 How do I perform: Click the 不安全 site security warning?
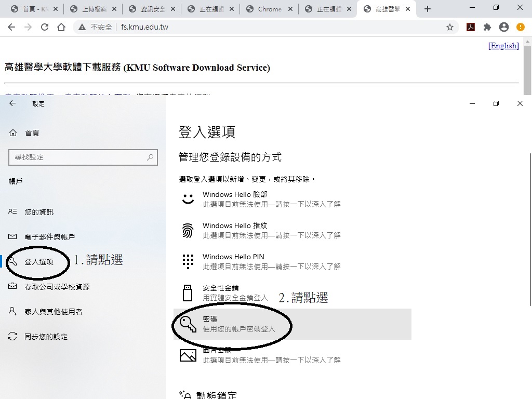point(95,27)
